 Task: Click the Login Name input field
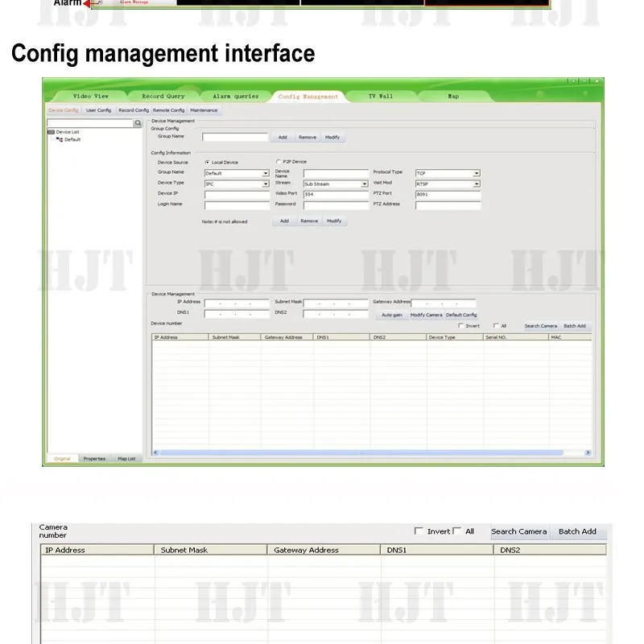[x=237, y=205]
